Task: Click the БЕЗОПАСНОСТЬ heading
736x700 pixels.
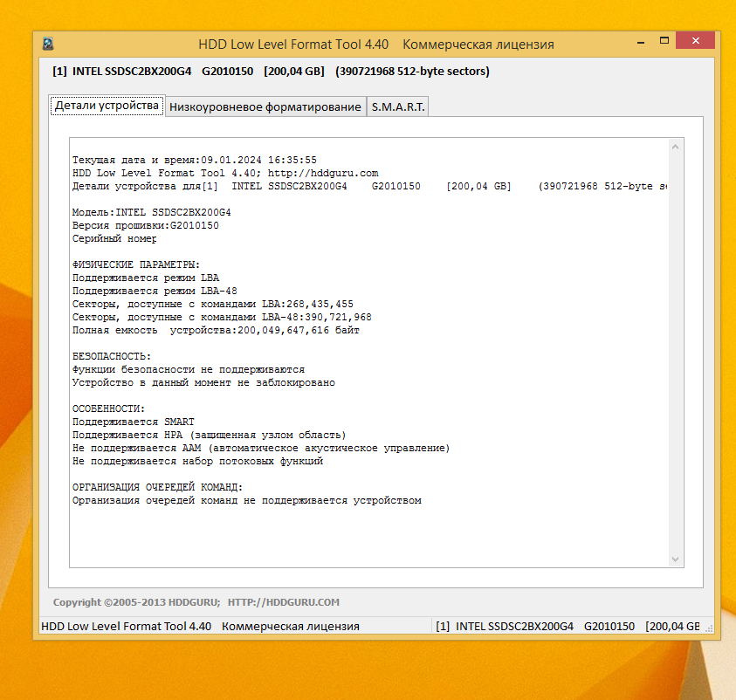Action: (112, 357)
